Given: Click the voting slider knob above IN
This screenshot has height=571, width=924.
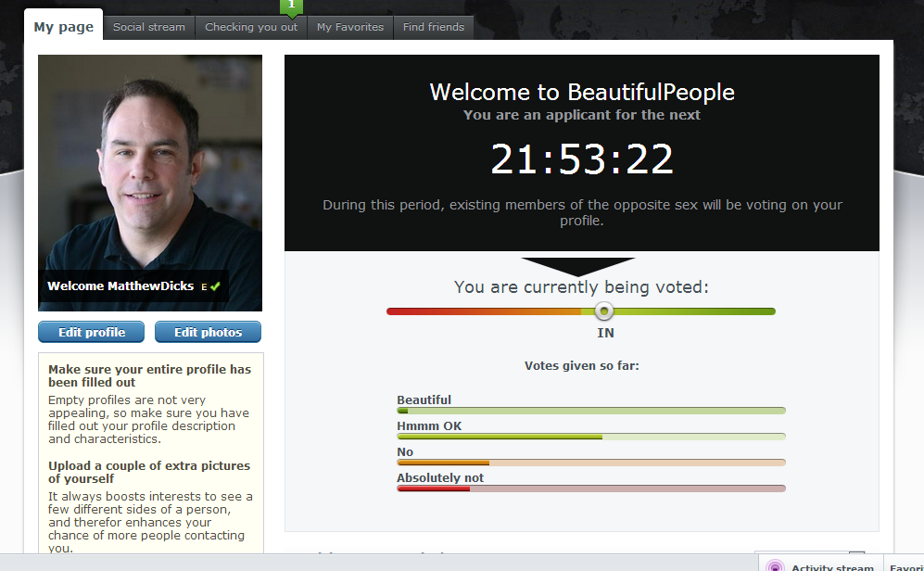Looking at the screenshot, I should 603,311.
